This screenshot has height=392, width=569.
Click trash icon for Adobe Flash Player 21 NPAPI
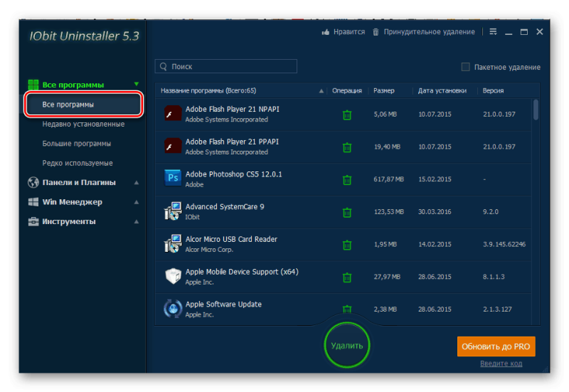click(x=347, y=115)
